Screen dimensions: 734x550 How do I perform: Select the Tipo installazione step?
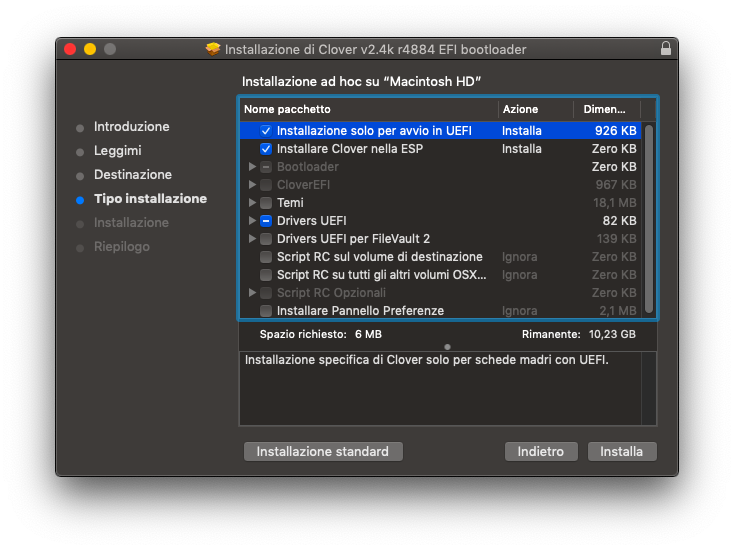[150, 198]
